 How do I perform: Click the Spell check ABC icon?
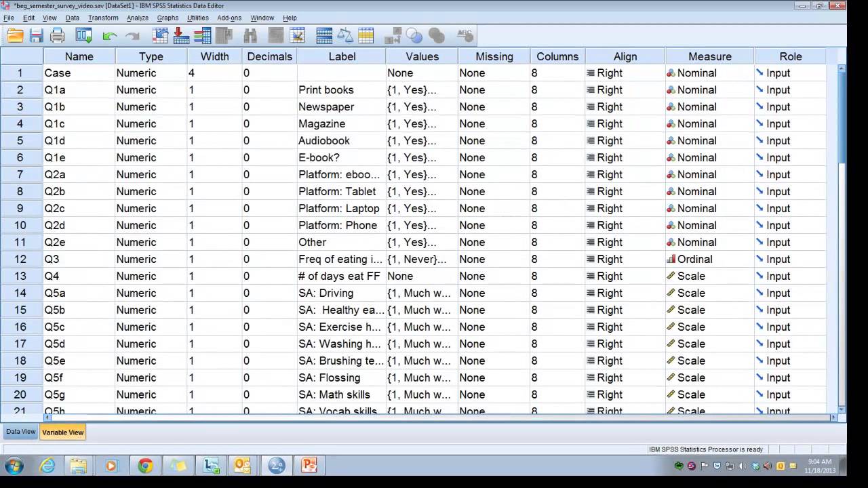click(x=465, y=36)
